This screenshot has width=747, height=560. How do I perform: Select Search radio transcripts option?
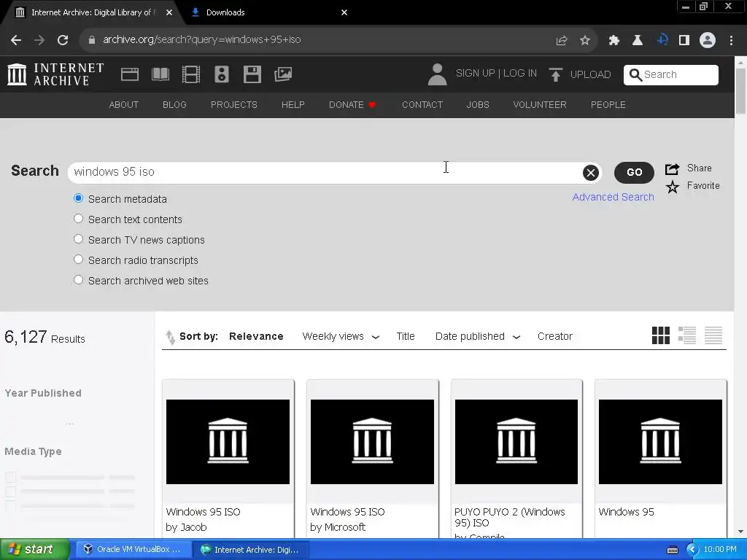(79, 260)
